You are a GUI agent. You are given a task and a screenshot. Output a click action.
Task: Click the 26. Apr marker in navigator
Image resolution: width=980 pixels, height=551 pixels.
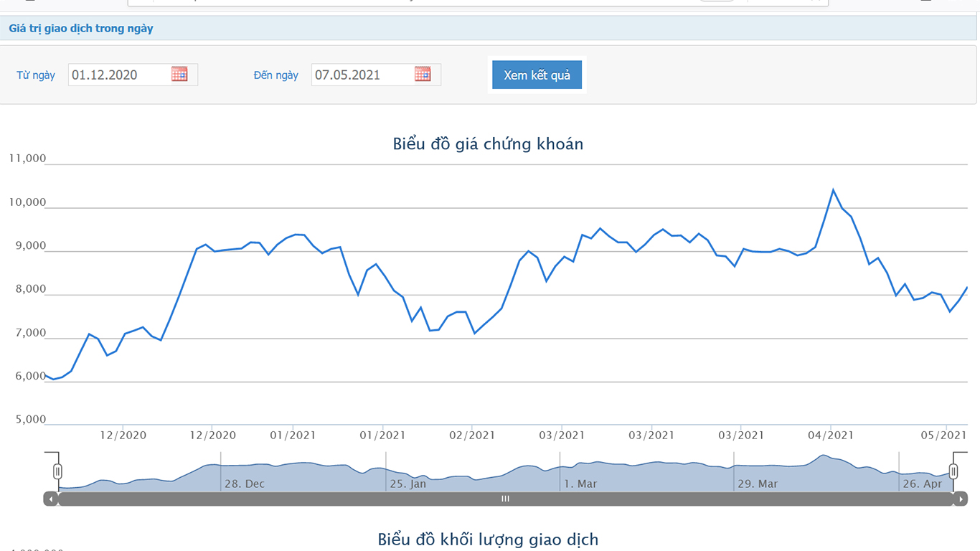(x=922, y=484)
